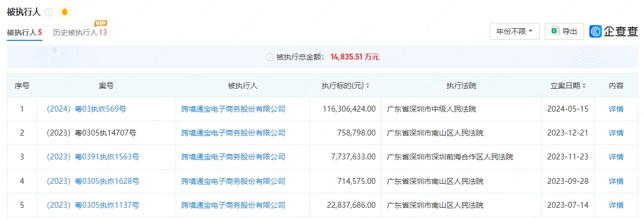Sort by 立案日期 column arrows
This screenshot has height=220, width=644.
tap(584, 86)
